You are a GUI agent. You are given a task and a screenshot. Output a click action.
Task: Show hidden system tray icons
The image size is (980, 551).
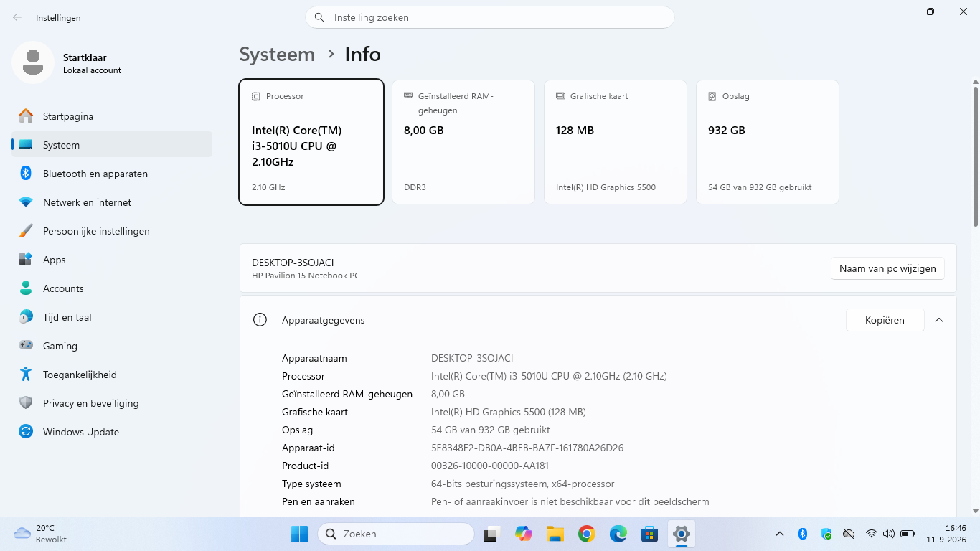[780, 534]
